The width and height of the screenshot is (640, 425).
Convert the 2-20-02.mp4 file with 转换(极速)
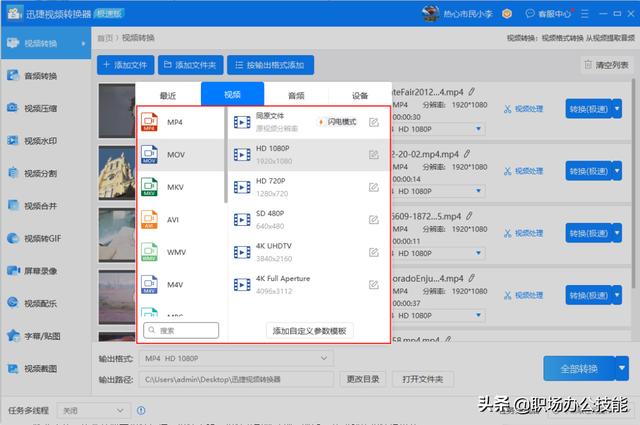[589, 171]
